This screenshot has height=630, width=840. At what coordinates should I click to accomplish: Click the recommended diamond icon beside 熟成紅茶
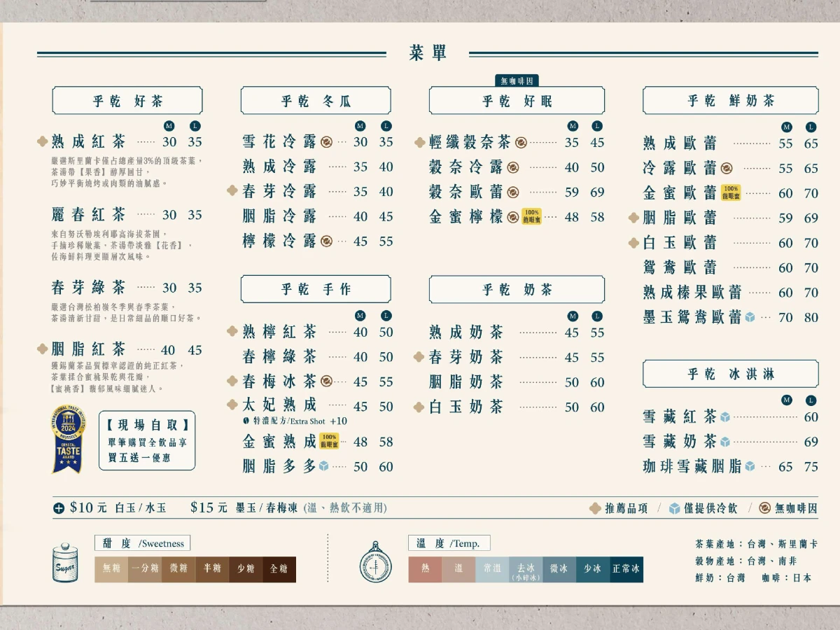pyautogui.click(x=42, y=142)
